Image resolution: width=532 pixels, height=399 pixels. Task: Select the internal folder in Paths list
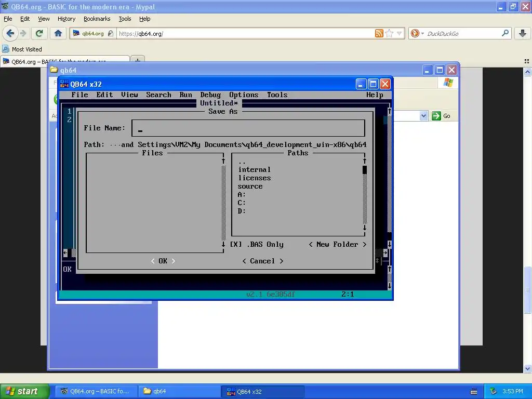[255, 169]
